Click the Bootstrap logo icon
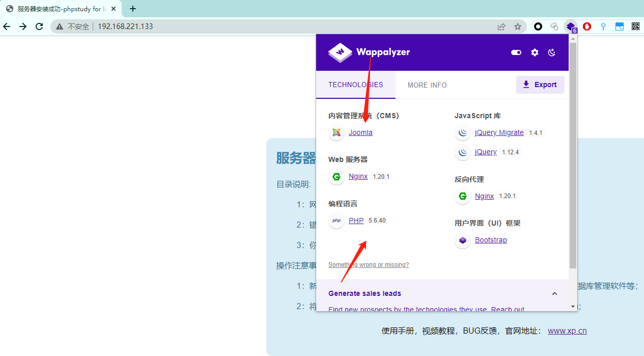 (462, 240)
